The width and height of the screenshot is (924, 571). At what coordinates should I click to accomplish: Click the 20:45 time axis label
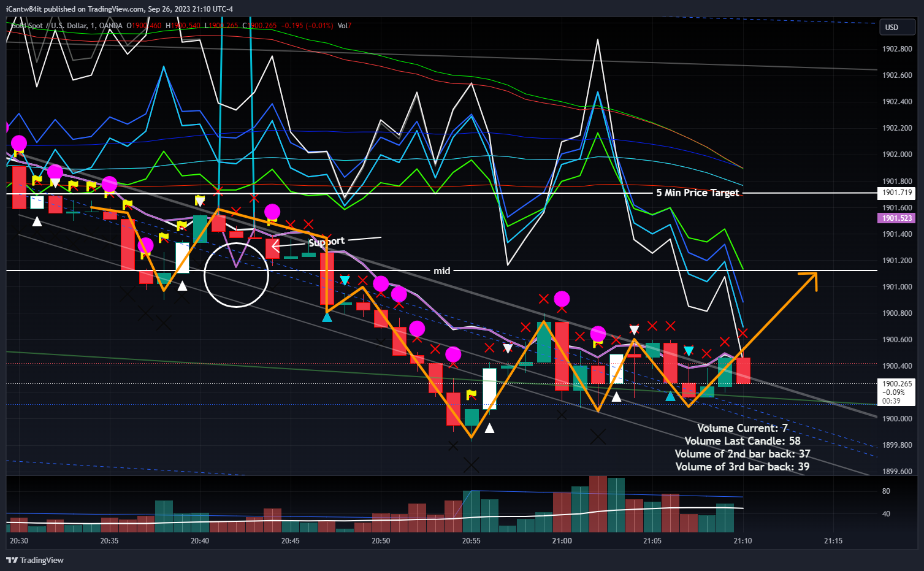[x=290, y=541]
